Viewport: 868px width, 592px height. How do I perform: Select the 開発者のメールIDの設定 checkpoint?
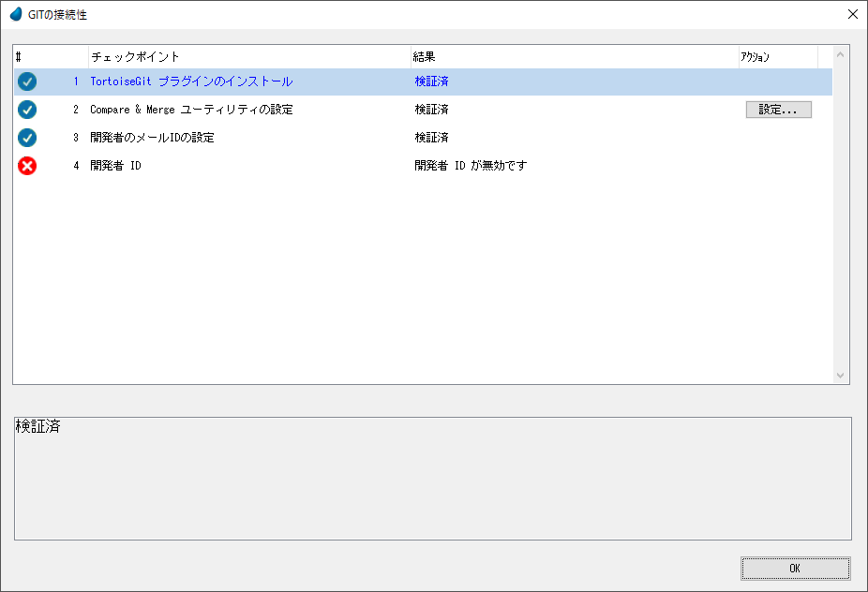pos(152,138)
